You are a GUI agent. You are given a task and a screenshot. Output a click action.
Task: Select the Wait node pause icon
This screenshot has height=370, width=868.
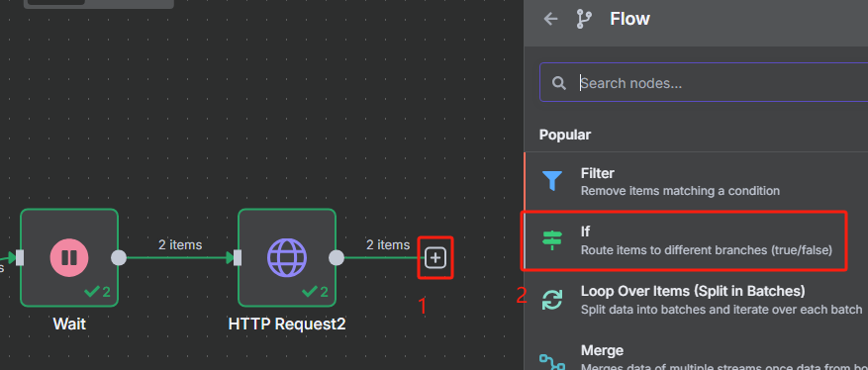click(68, 258)
